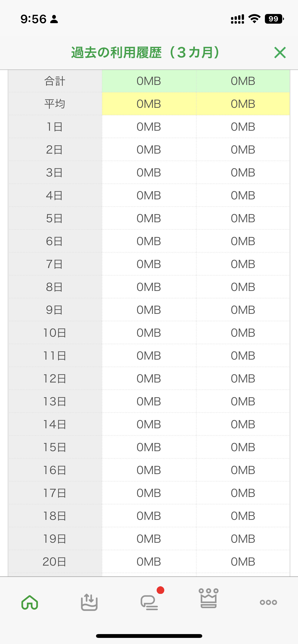The width and height of the screenshot is (298, 644).
Task: Tap the green-highlighted total first column cell
Action: coord(149,81)
